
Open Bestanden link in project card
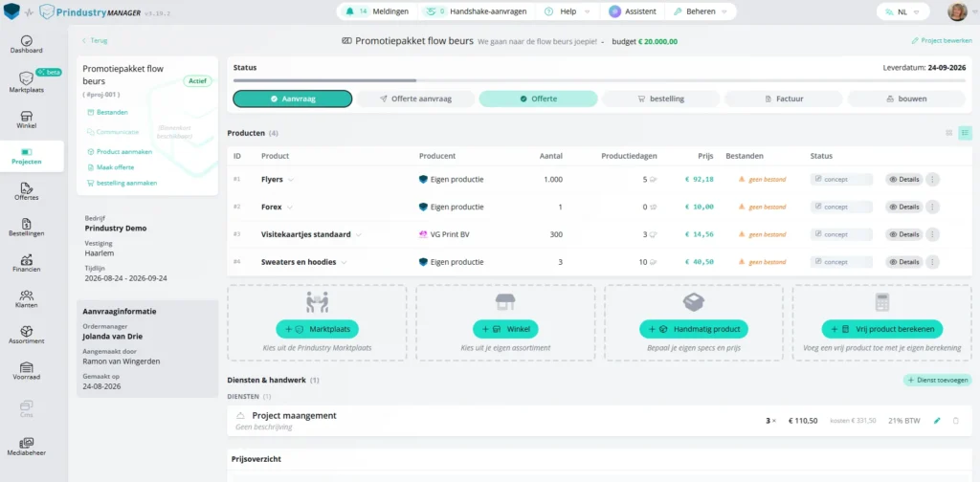[x=107, y=113]
